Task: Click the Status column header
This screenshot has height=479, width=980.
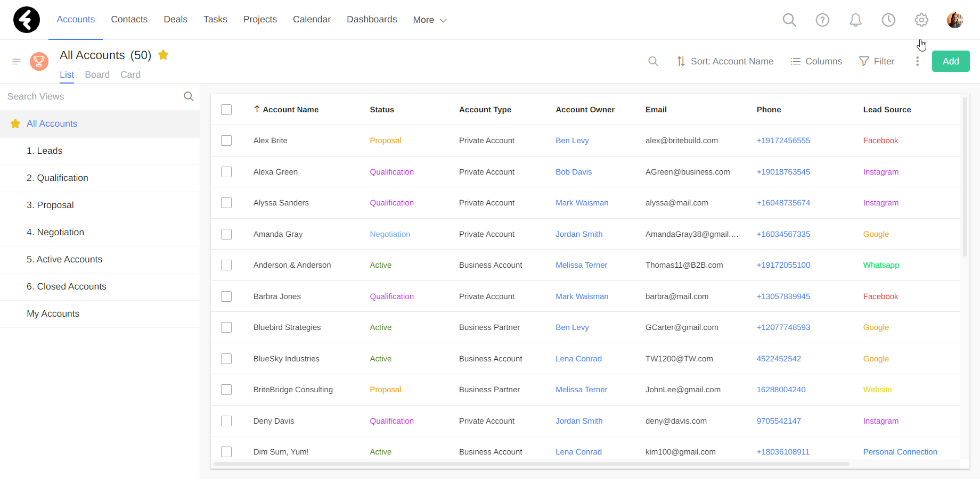Action: (x=382, y=110)
